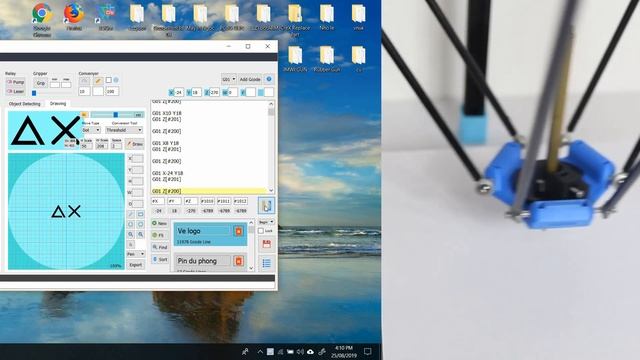Open the IMWI GUN desktop folder
The image size is (640, 360).
pyautogui.click(x=295, y=58)
